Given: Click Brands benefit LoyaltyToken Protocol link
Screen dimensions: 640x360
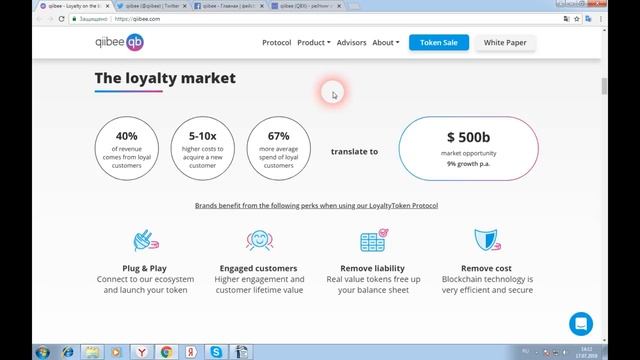Looking at the screenshot, I should [x=316, y=205].
